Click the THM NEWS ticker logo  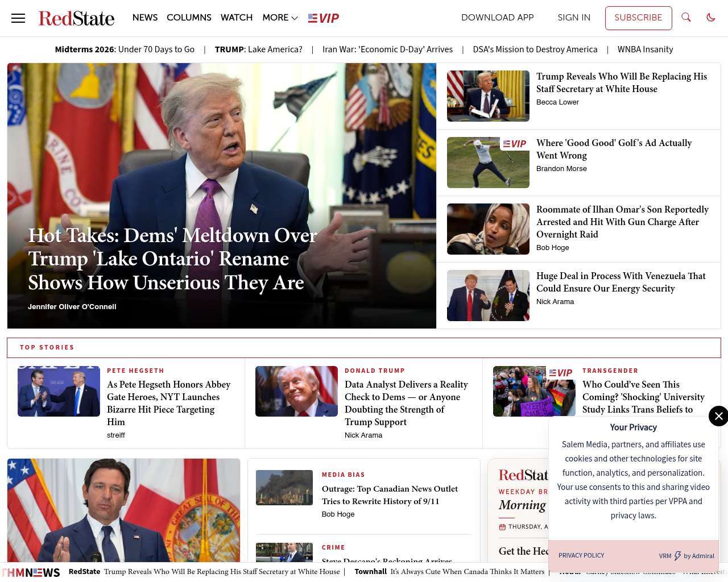(31, 572)
